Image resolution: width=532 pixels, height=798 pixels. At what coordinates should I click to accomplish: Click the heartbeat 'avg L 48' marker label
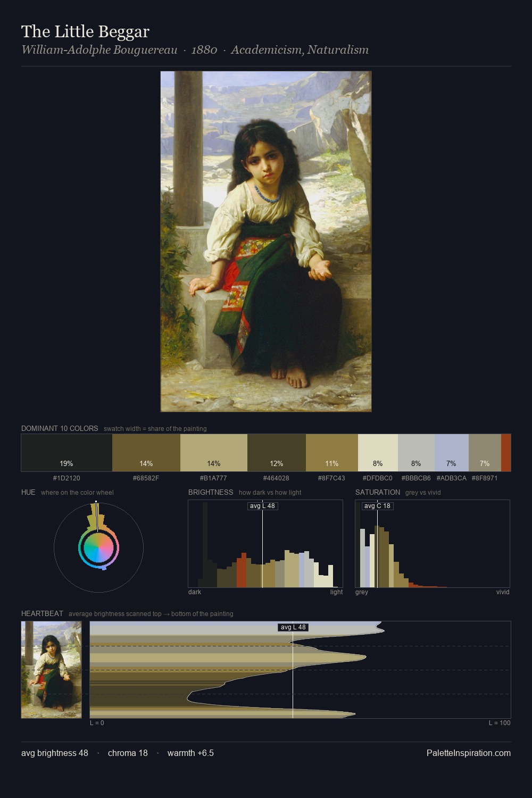click(x=293, y=627)
